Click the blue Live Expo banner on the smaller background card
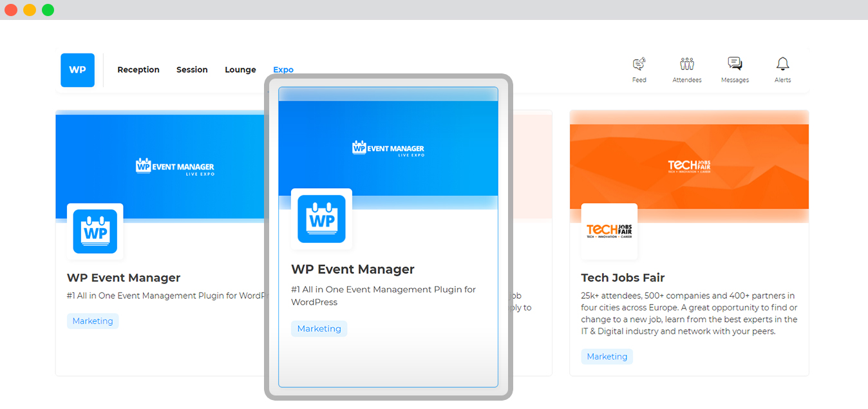 click(160, 166)
